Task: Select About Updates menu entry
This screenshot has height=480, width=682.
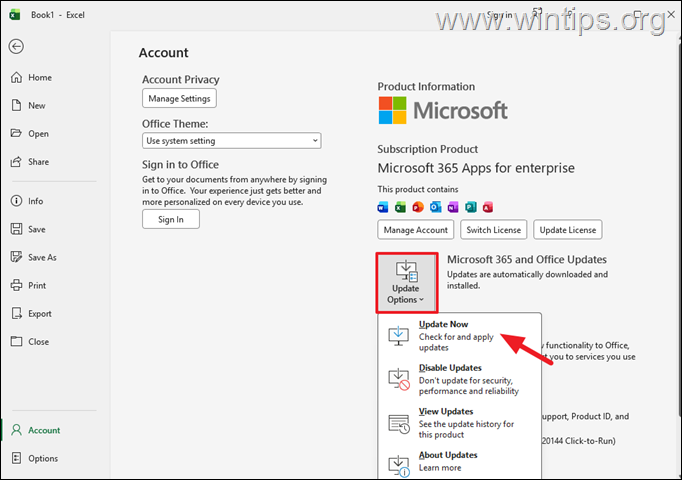Action: pos(460,462)
